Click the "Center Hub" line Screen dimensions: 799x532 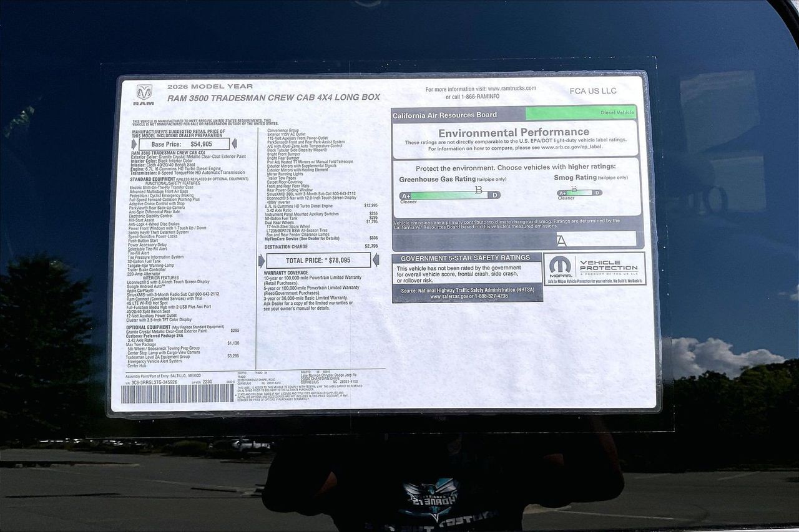pos(138,365)
